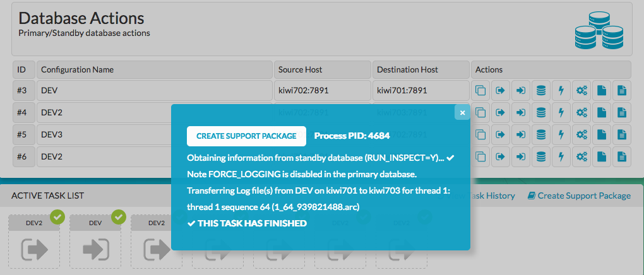
Task: Click the green checkmark badge on DEV task
Action: (119, 217)
